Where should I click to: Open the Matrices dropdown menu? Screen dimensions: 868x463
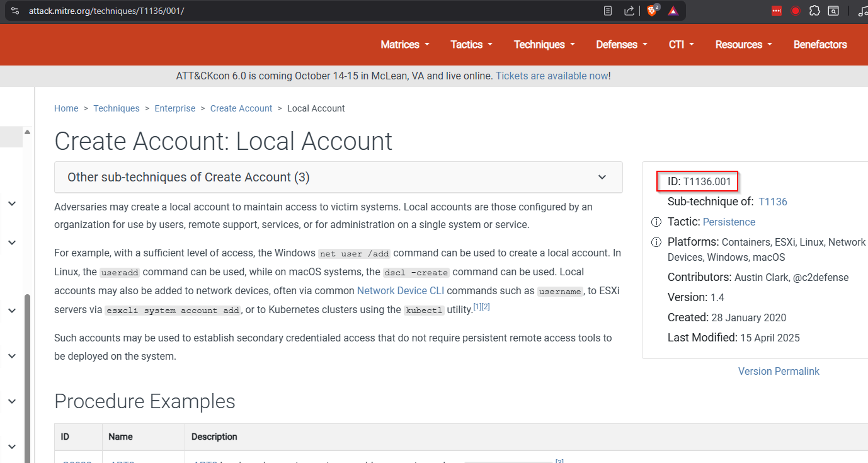point(405,45)
